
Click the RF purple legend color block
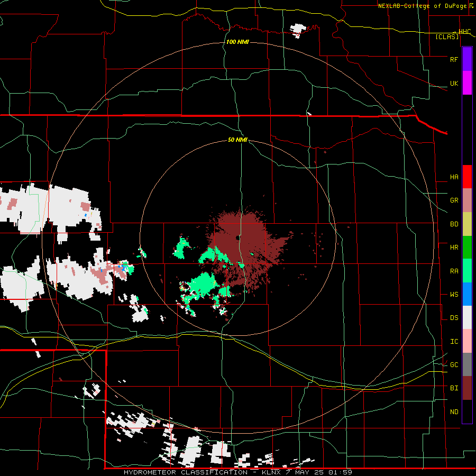click(467, 59)
